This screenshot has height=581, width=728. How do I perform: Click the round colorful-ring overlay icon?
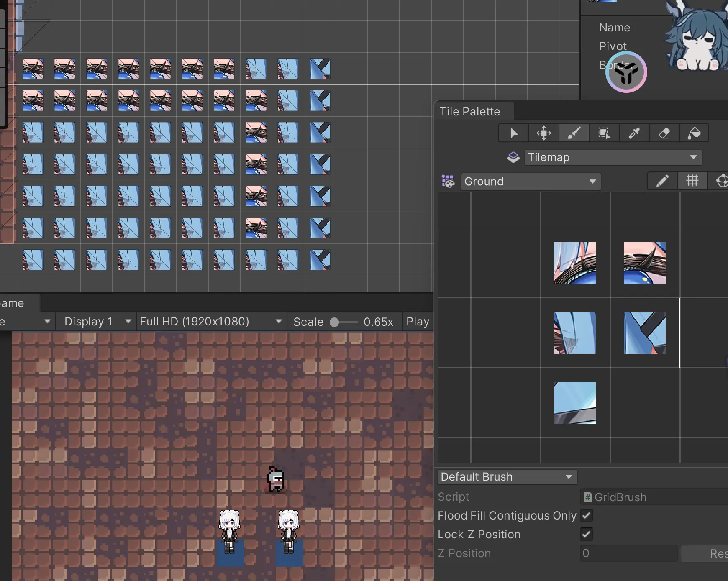[626, 72]
